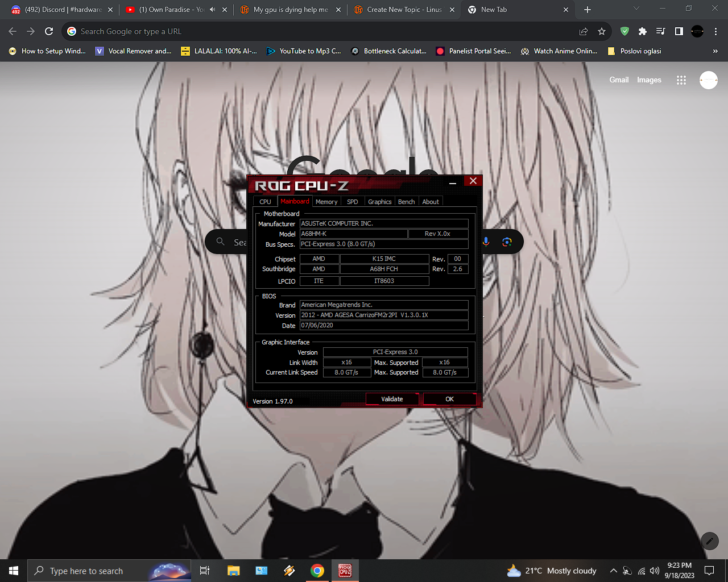The image size is (728, 582).
Task: Open Chrome profile avatar in toolbar
Action: tap(697, 31)
